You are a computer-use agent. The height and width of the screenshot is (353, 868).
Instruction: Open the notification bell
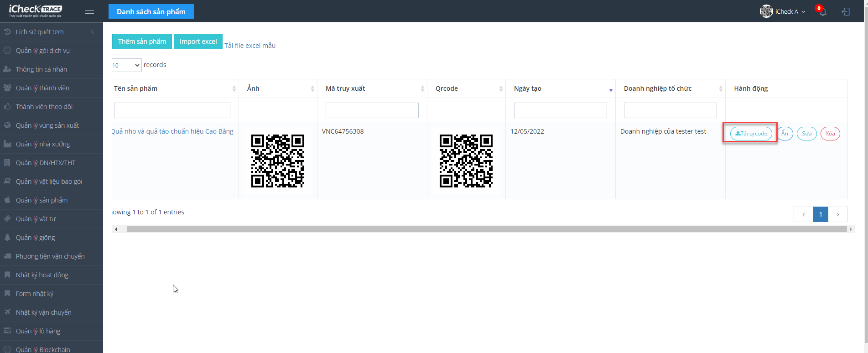823,12
